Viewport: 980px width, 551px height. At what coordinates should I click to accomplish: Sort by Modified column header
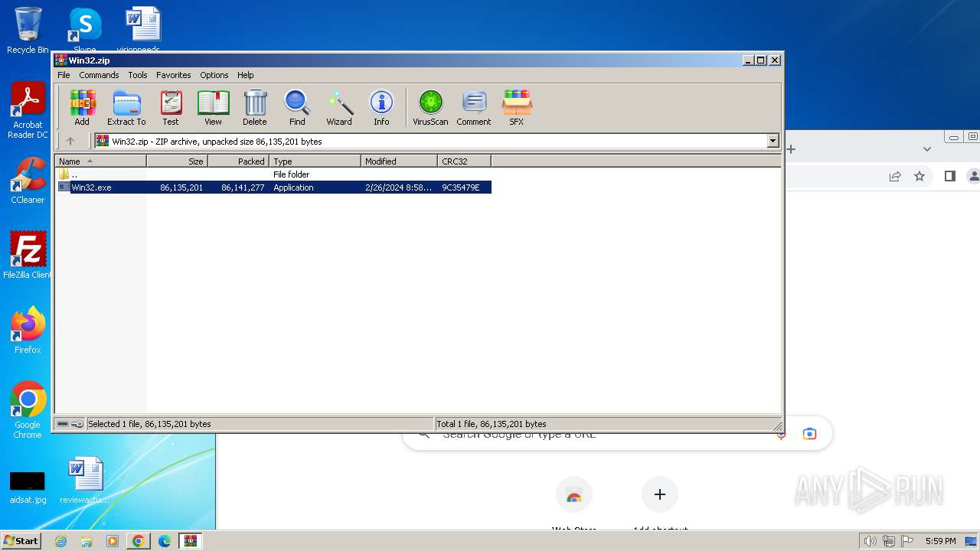399,161
